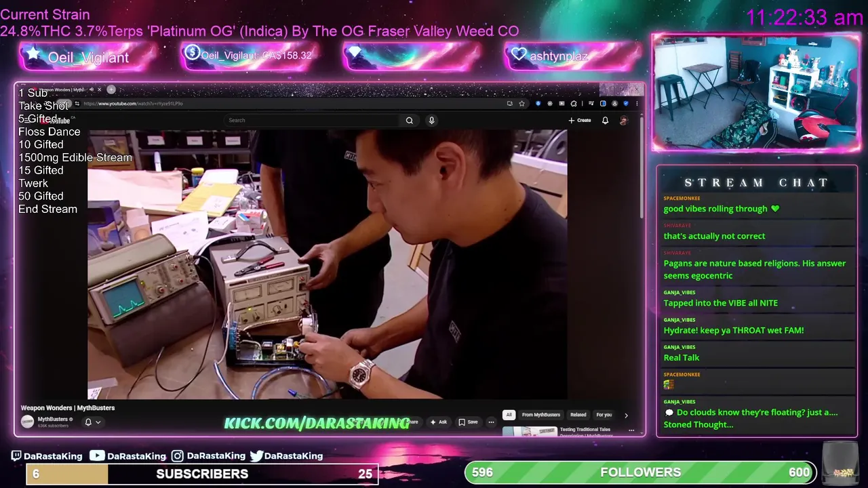The width and height of the screenshot is (868, 488).
Task: Open a new browser tab
Action: 111,89
